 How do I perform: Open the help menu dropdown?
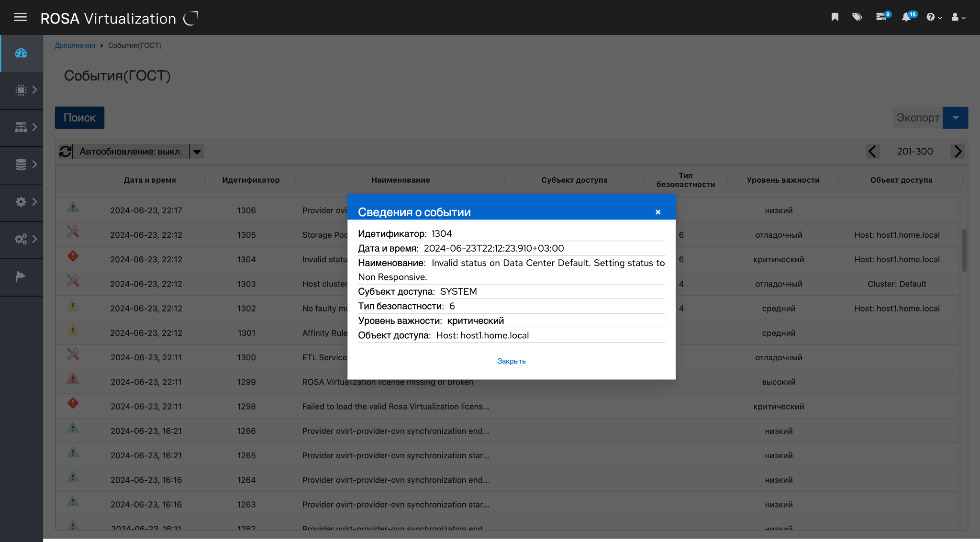[x=934, y=17]
